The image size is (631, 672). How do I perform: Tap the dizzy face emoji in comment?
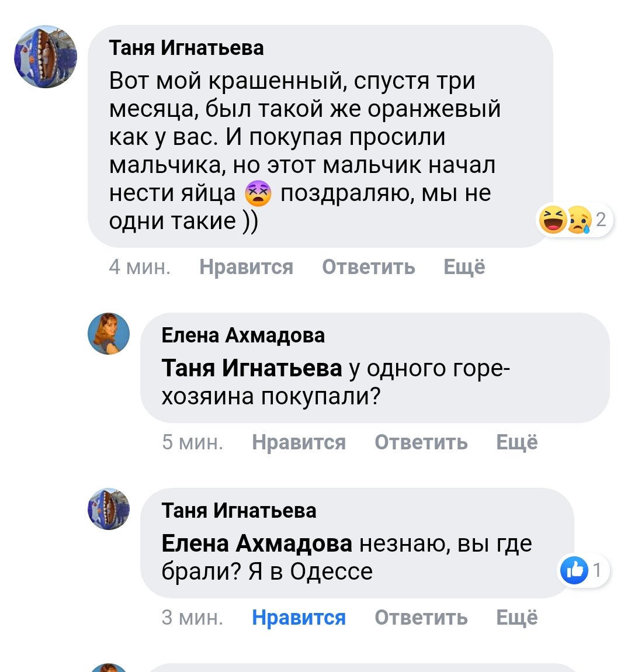[x=258, y=193]
